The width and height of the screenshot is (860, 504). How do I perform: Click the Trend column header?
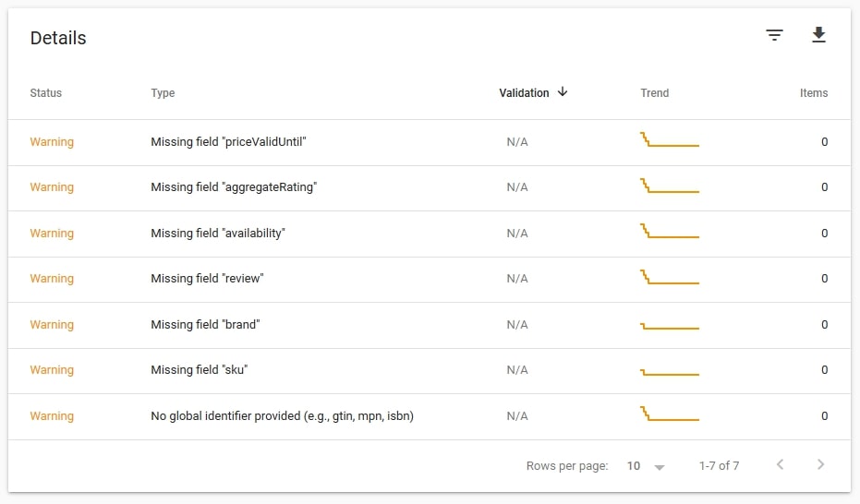click(x=654, y=93)
